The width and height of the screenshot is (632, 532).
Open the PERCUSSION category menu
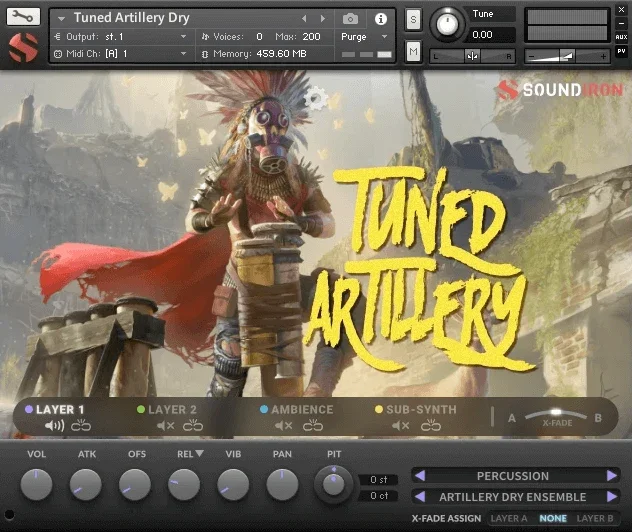(x=513, y=476)
